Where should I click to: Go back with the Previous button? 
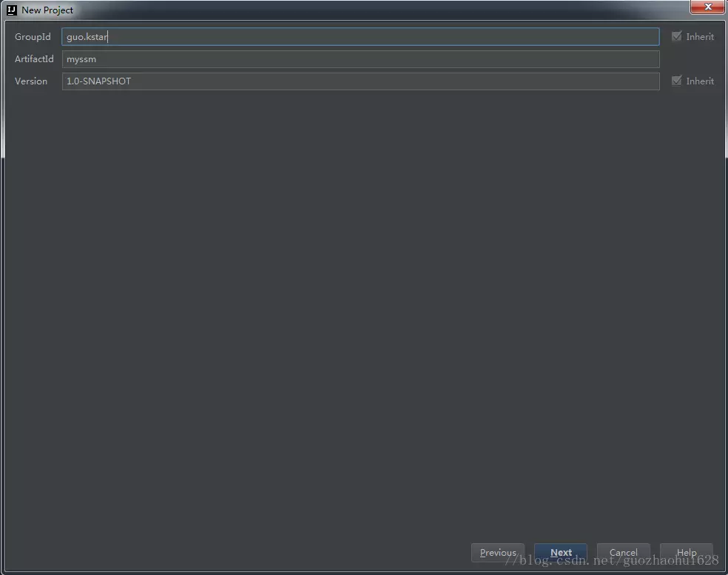click(498, 552)
